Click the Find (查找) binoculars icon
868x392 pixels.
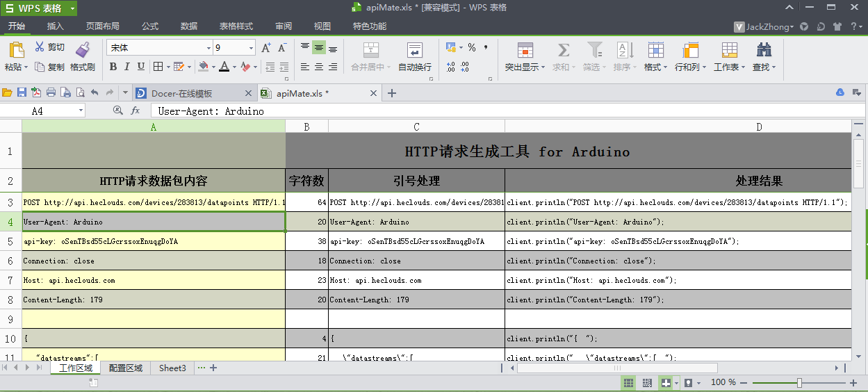(764, 50)
